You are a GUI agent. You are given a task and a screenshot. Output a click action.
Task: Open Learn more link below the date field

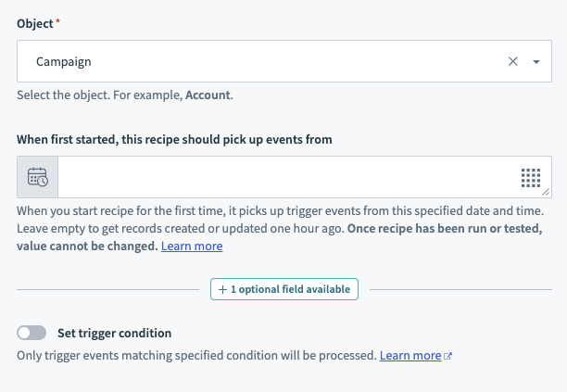pos(192,247)
